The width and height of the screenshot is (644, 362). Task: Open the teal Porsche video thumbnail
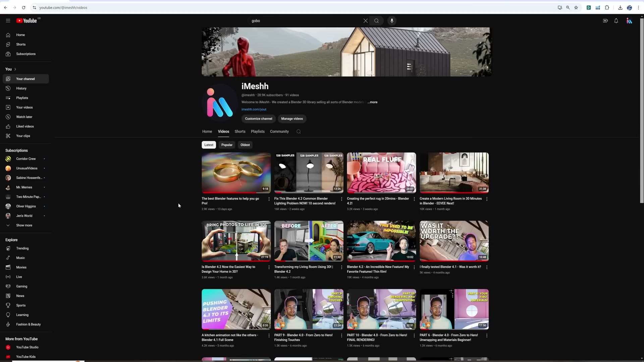(x=381, y=241)
